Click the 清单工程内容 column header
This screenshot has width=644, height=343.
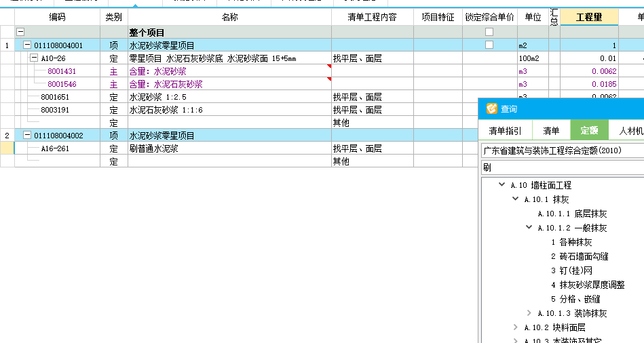[x=372, y=17]
